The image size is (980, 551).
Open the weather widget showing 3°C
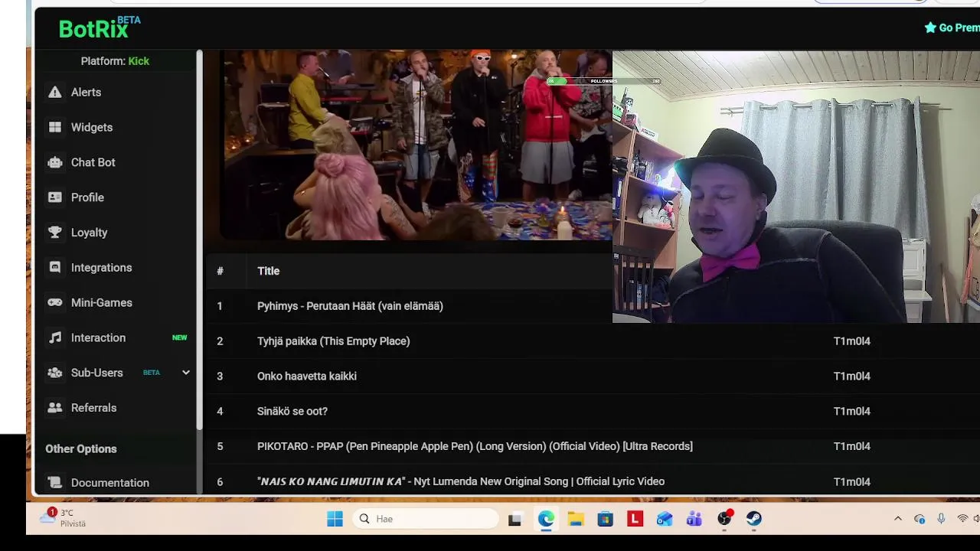tap(64, 518)
